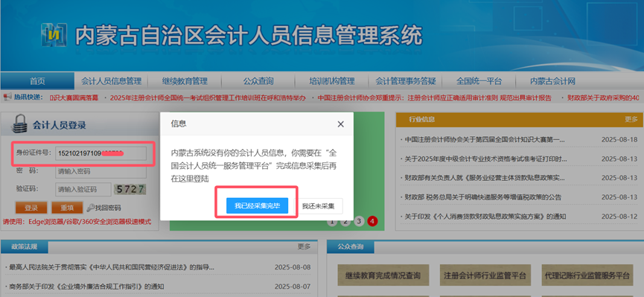This screenshot has height=297, width=644.
Task: Click date 2025-08-07 in 政策法规 list
Action: [293, 287]
